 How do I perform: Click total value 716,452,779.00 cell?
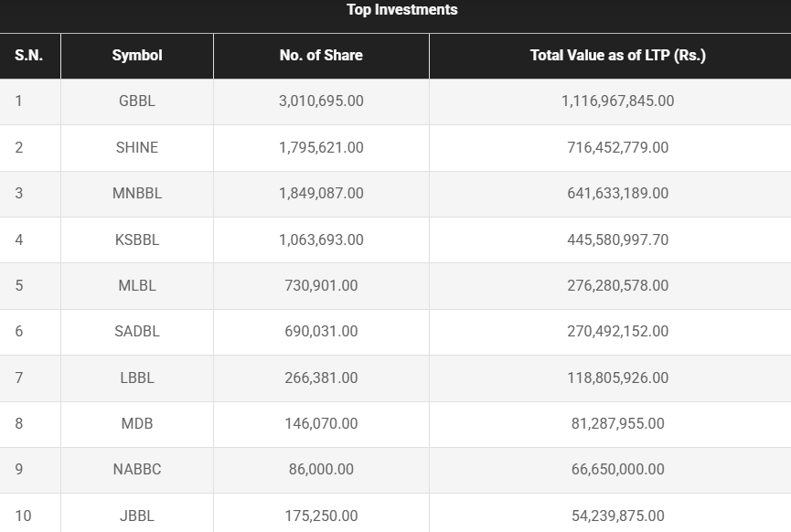coord(617,147)
